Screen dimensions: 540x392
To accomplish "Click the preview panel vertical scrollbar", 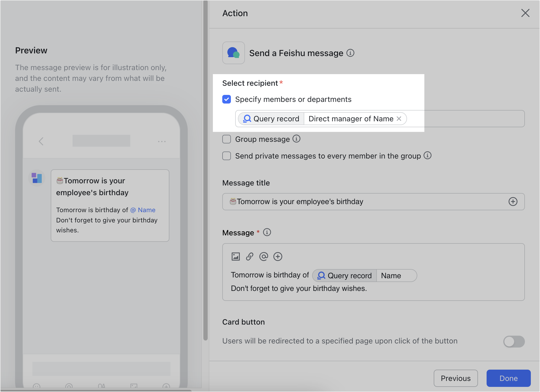I will (206, 170).
